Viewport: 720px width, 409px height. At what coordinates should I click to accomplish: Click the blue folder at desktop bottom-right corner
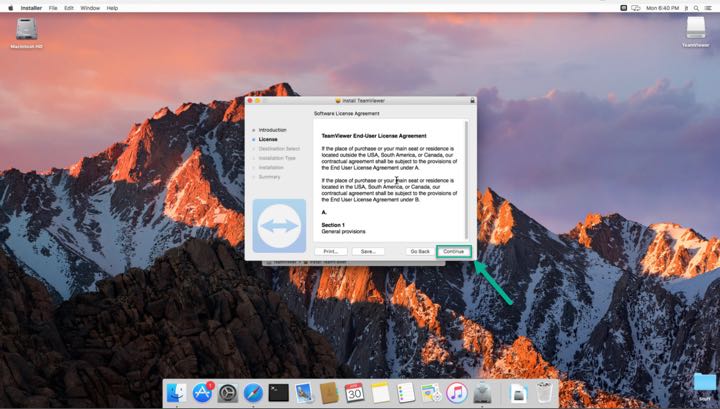point(704,383)
